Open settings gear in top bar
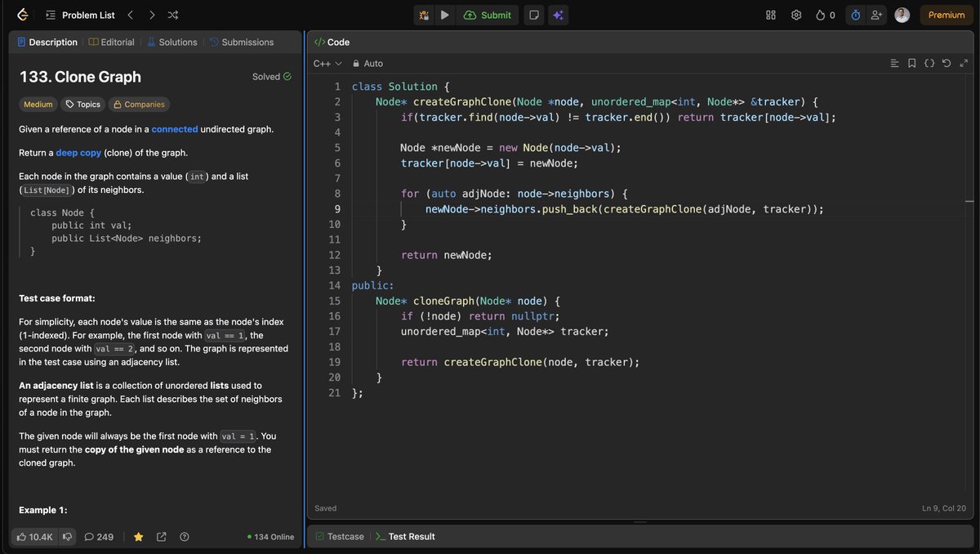This screenshot has height=554, width=980. pos(796,15)
